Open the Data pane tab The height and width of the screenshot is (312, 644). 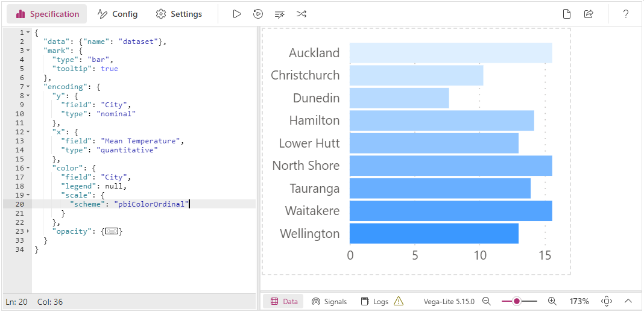283,301
